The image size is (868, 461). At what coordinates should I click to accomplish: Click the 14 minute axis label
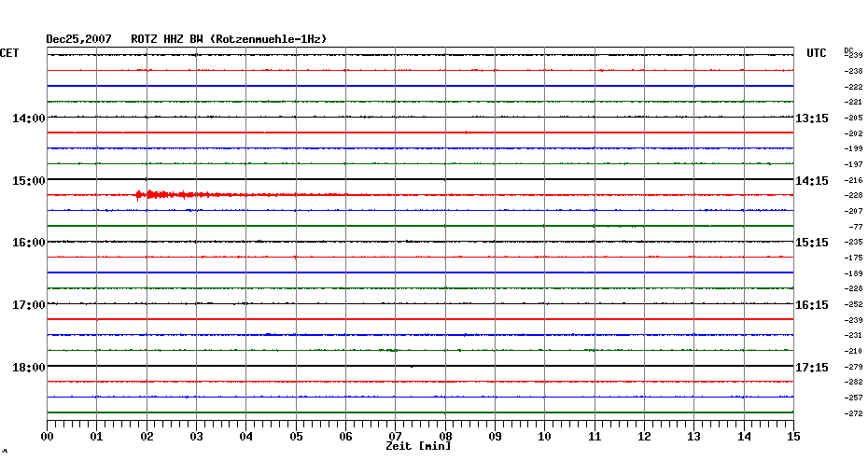pyautogui.click(x=744, y=437)
